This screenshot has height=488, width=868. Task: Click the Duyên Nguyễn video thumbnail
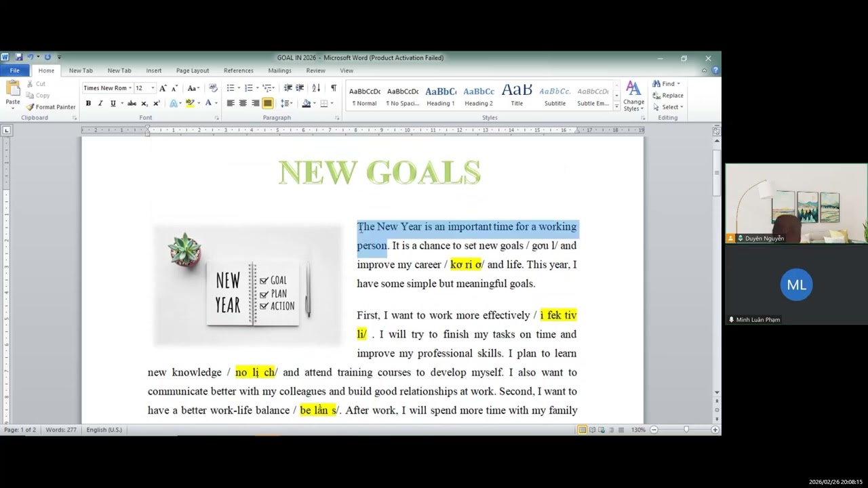pyautogui.click(x=796, y=203)
